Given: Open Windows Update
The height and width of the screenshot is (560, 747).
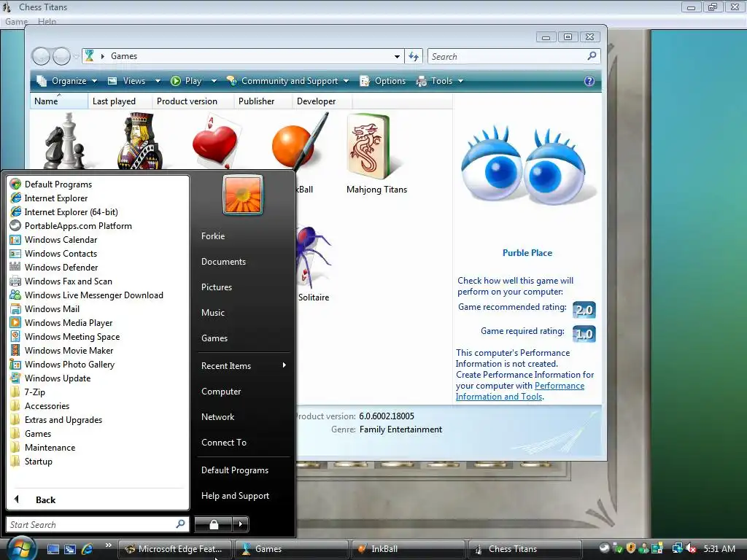Looking at the screenshot, I should (57, 378).
